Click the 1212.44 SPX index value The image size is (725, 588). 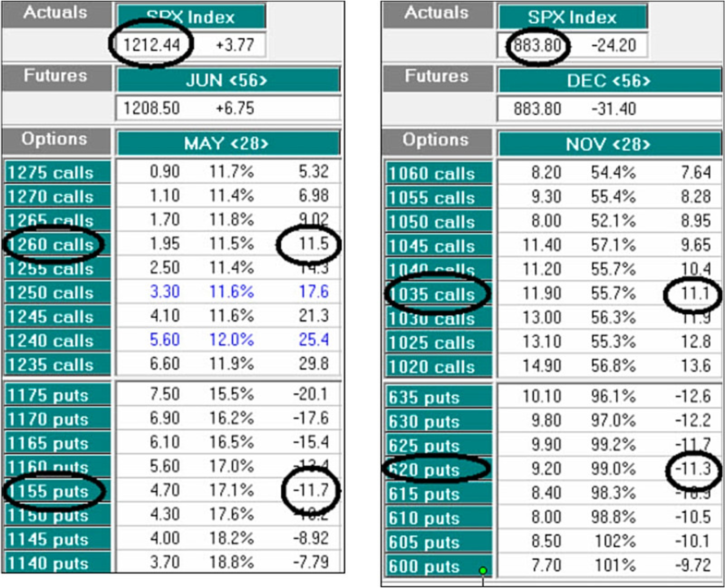coord(152,45)
